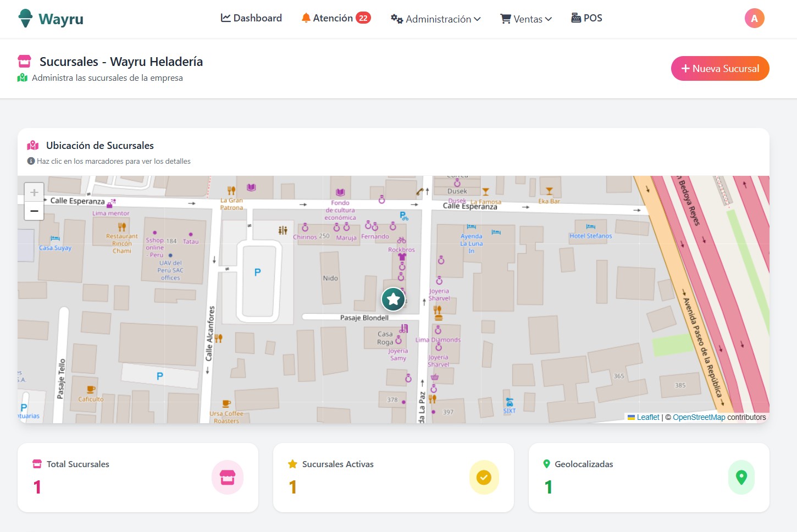Click the Atención bell icon

(x=306, y=18)
